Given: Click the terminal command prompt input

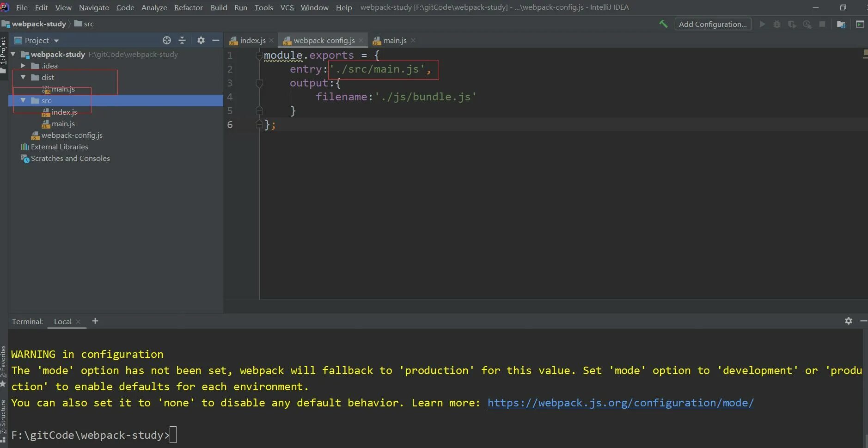Looking at the screenshot, I should [x=173, y=435].
